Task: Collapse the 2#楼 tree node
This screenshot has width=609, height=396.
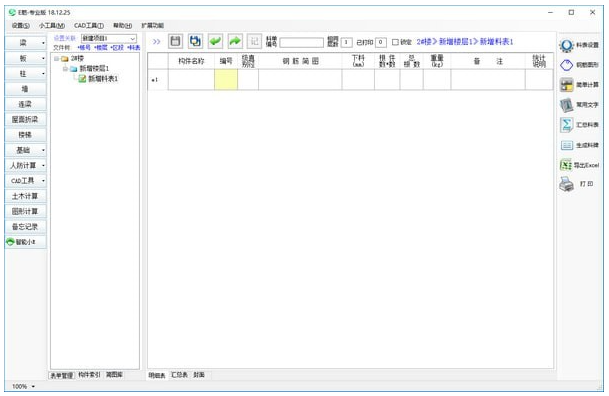Action: coord(56,59)
